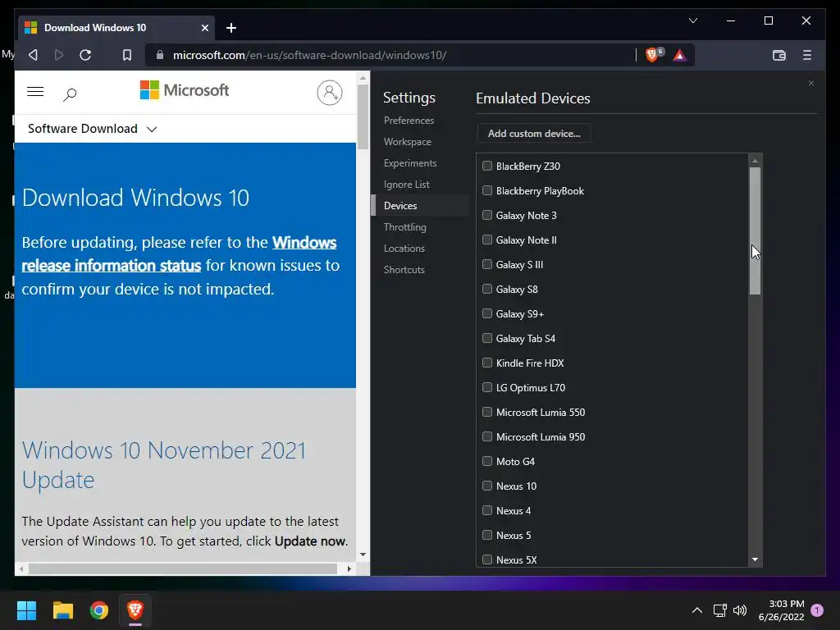
Task: Open the account sign-in icon
Action: (x=330, y=93)
